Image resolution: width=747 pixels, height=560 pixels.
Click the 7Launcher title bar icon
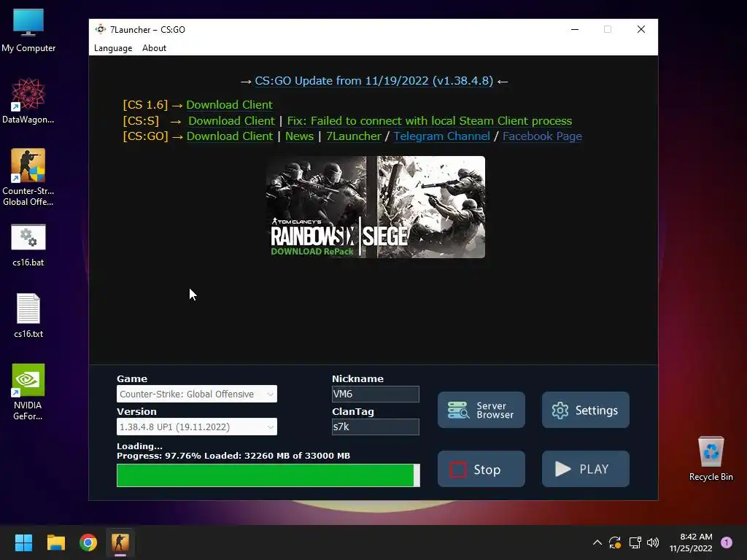click(x=101, y=29)
